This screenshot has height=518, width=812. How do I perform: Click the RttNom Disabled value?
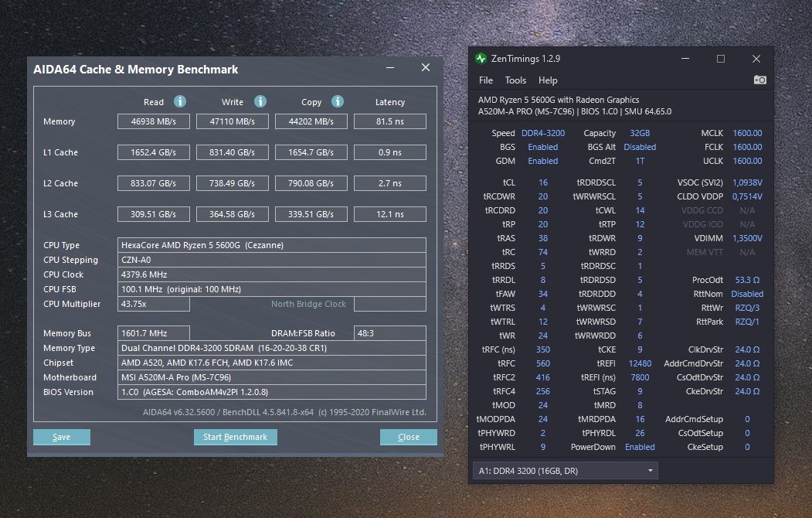(x=747, y=295)
